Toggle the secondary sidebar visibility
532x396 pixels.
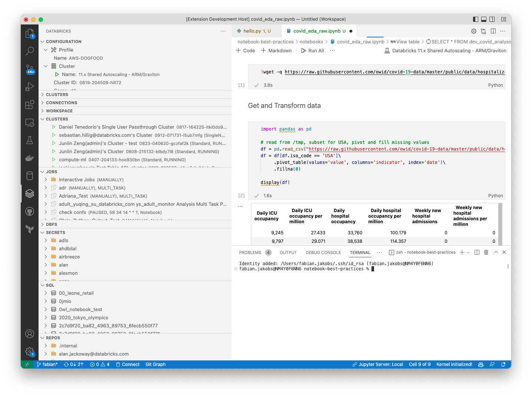pyautogui.click(x=492, y=19)
